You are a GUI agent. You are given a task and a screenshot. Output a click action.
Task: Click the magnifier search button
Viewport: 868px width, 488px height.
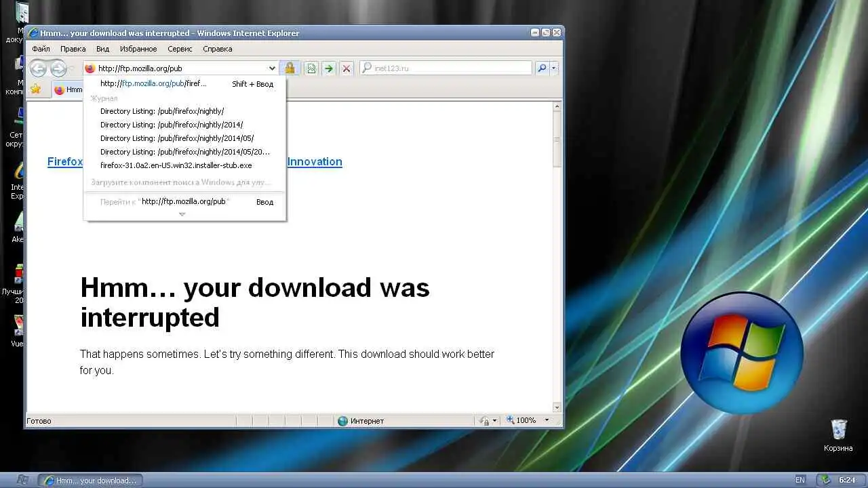click(542, 68)
